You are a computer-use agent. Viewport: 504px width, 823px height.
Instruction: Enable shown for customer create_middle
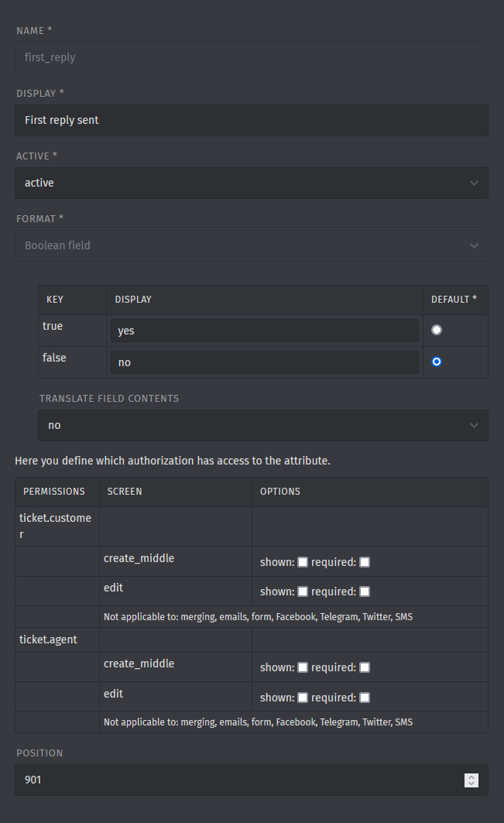tap(303, 562)
